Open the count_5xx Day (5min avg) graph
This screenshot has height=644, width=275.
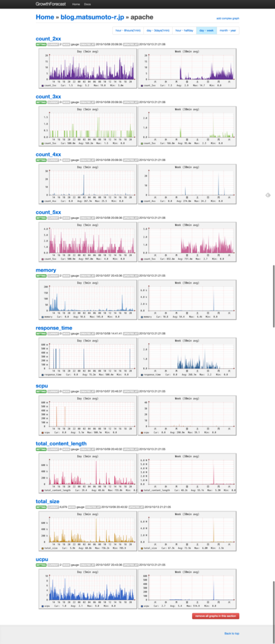[87, 241]
